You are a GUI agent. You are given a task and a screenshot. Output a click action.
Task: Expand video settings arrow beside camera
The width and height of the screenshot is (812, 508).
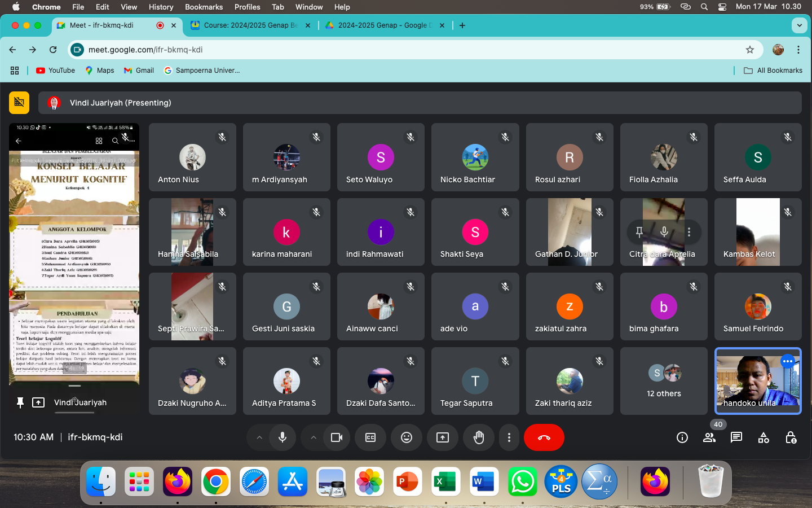(314, 437)
